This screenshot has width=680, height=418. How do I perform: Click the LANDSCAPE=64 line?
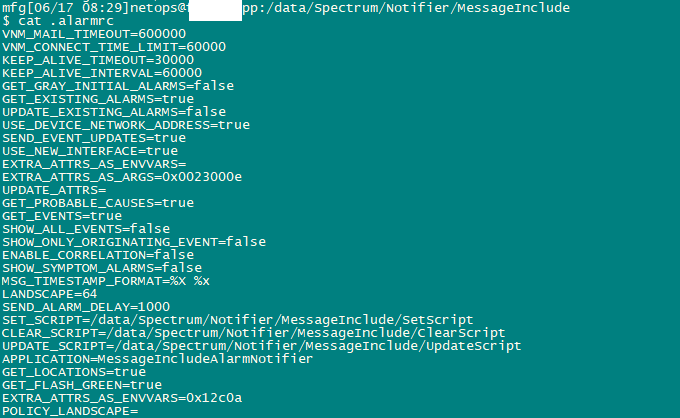point(50,294)
